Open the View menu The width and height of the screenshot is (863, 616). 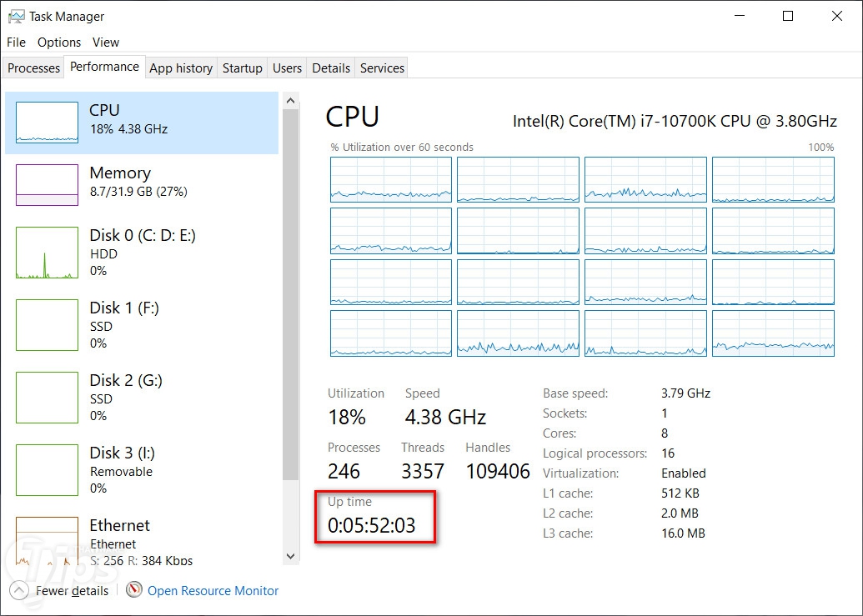[106, 43]
